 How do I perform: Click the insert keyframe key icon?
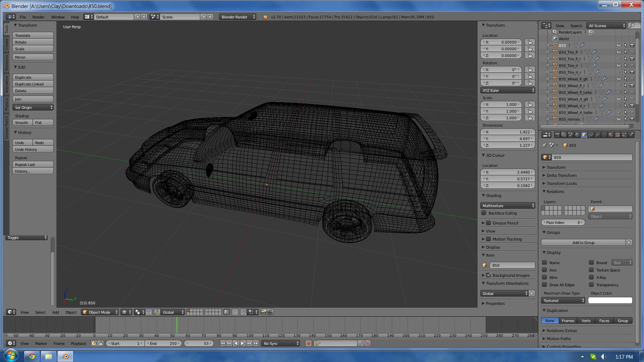tap(361, 343)
